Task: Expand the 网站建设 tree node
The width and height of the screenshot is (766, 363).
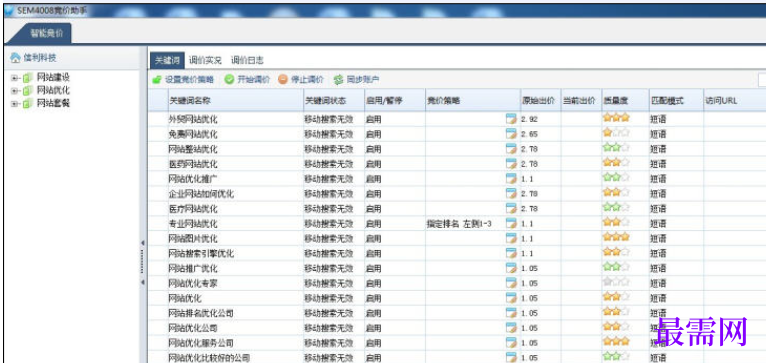Action: (14, 78)
